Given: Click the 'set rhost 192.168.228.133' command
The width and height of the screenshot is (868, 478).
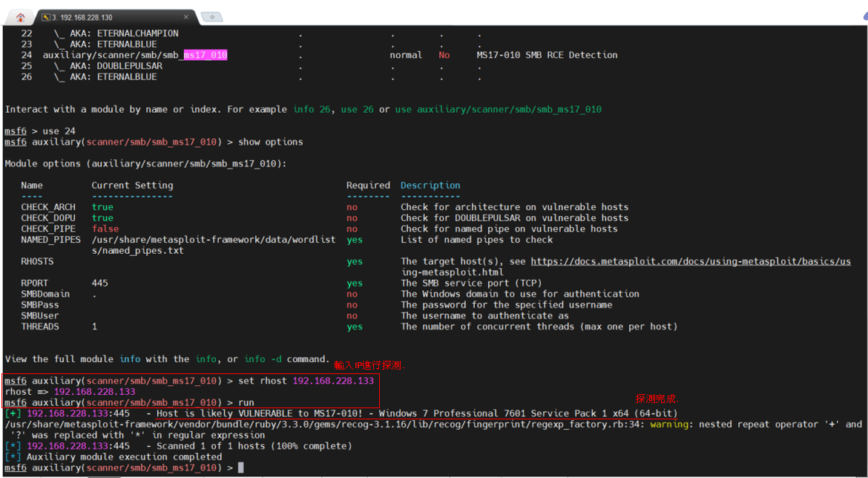Looking at the screenshot, I should (x=306, y=381).
